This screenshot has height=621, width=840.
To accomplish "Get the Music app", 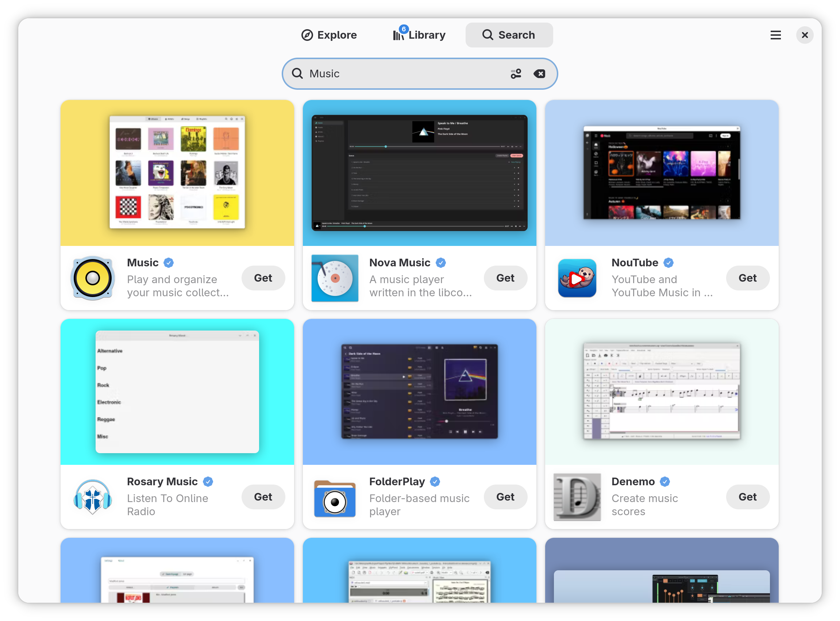I will 263,278.
